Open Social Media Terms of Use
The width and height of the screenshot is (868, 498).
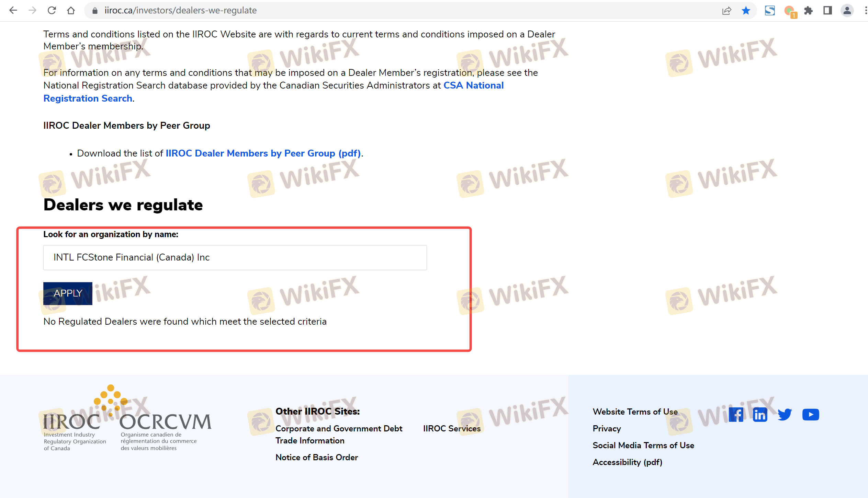pos(643,445)
